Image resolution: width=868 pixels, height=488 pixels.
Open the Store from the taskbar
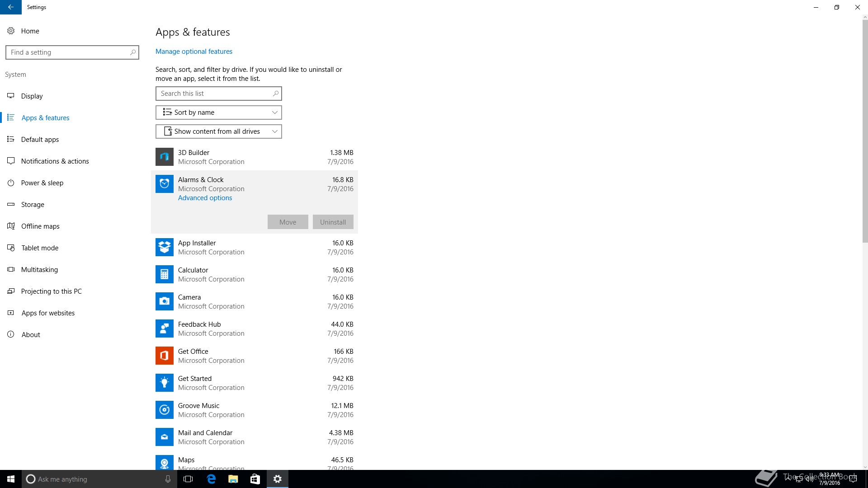point(255,479)
